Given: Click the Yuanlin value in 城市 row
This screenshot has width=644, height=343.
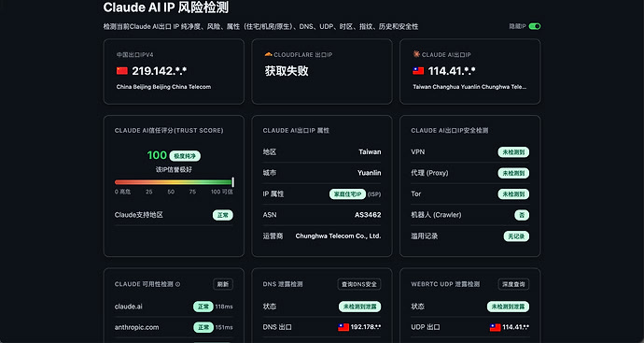Looking at the screenshot, I should point(370,173).
